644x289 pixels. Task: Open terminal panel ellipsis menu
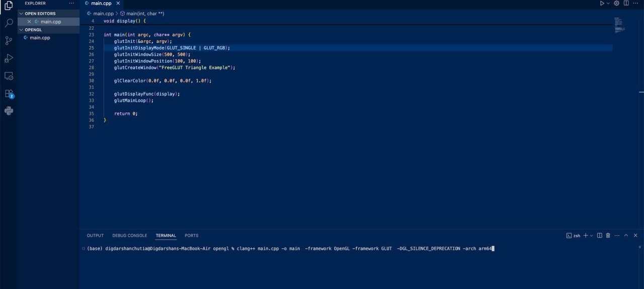617,236
